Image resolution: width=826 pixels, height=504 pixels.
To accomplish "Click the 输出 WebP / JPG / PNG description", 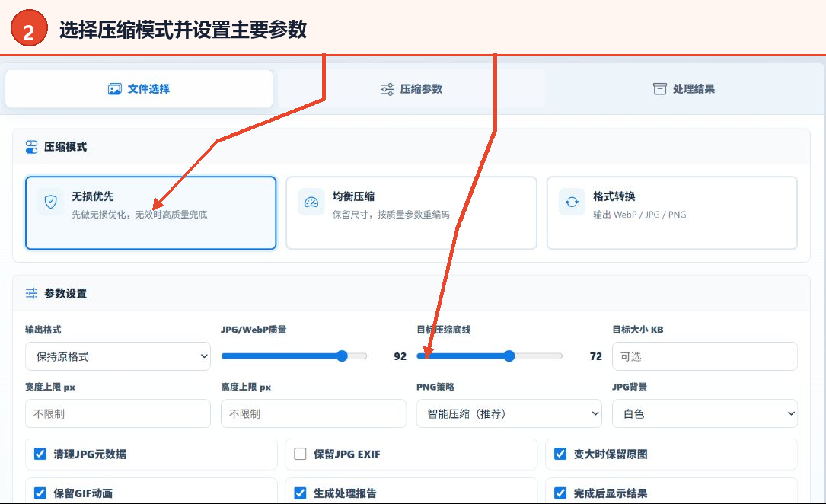I will pyautogui.click(x=639, y=215).
